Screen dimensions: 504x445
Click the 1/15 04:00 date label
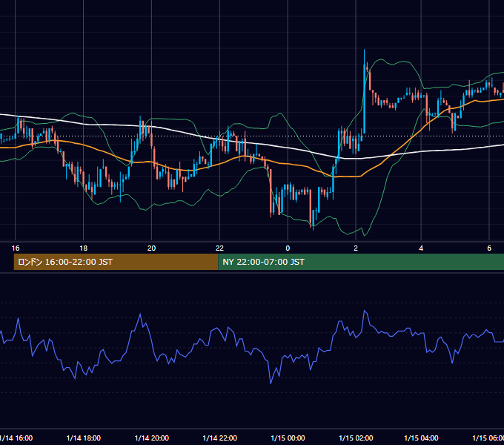[422, 438]
